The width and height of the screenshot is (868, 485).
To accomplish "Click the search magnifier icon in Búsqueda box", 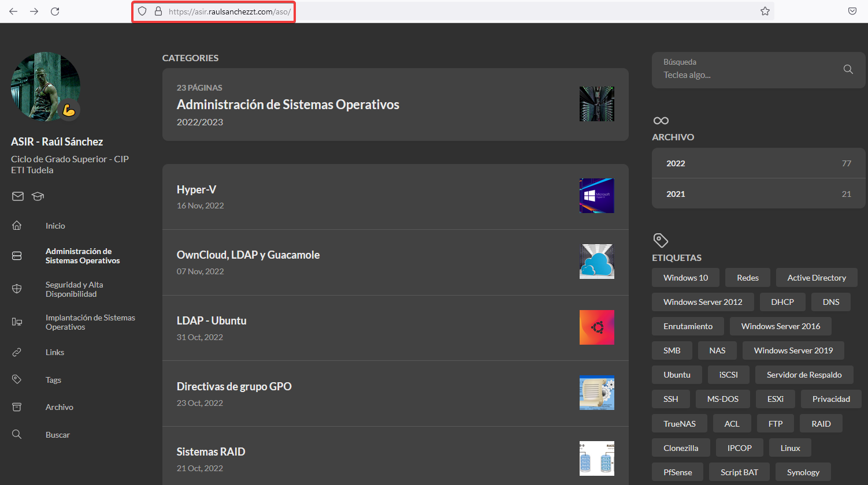I will tap(848, 69).
